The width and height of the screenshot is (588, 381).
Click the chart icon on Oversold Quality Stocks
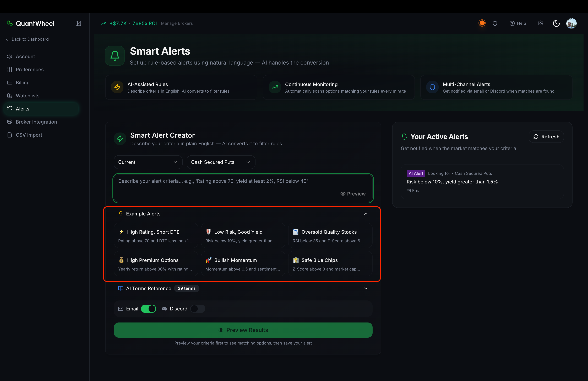(x=296, y=232)
